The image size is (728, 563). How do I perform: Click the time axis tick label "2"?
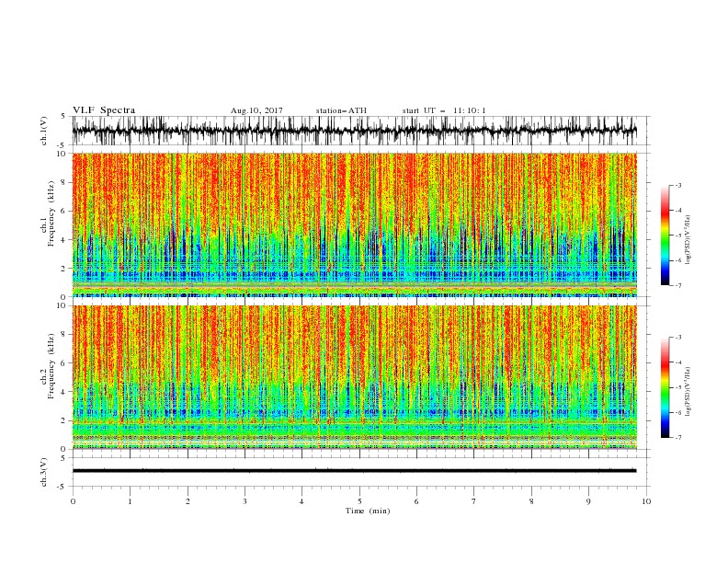pos(188,501)
